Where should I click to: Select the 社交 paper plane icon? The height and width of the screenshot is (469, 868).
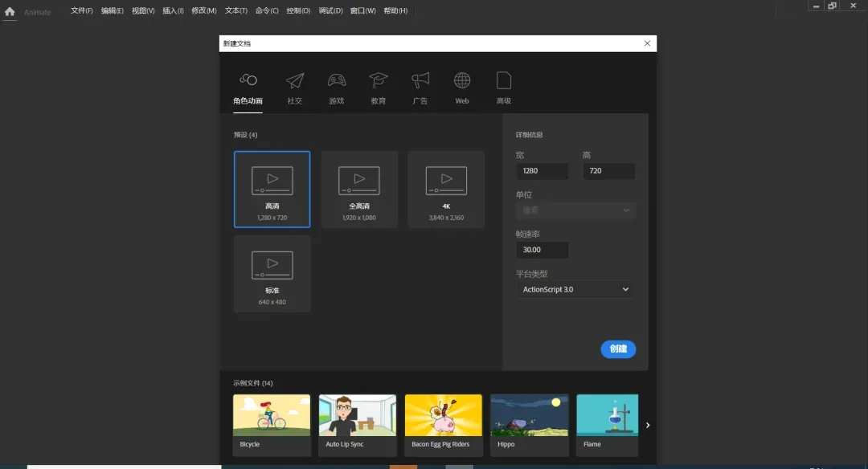tap(294, 81)
